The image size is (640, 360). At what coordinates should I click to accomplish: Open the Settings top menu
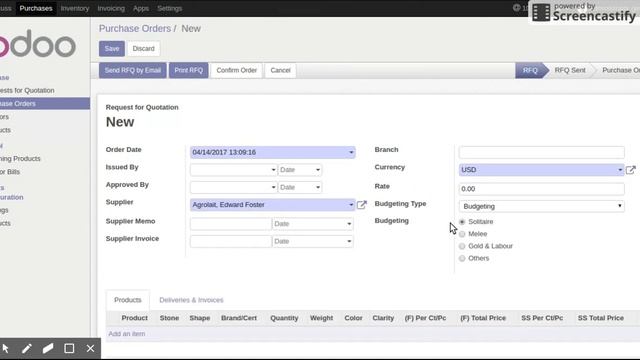click(x=170, y=8)
